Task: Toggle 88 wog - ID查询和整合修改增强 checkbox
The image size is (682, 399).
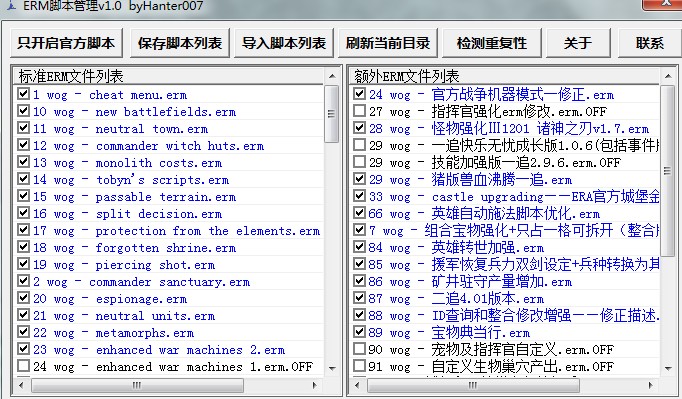Action: click(x=359, y=314)
